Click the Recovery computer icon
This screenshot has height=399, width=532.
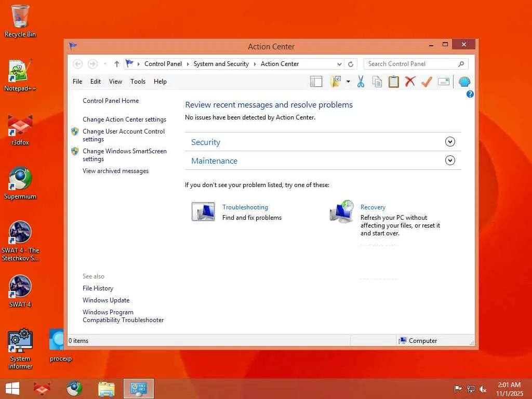click(342, 211)
